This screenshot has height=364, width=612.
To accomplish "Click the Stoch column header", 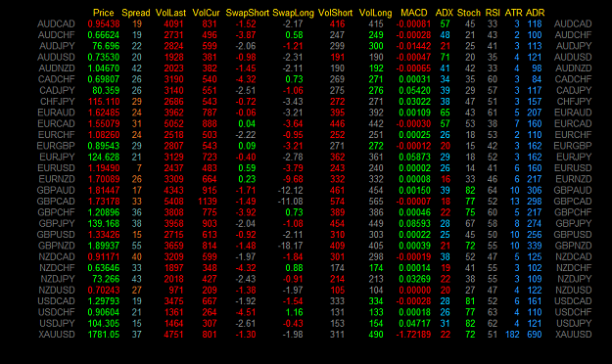I will pos(469,13).
